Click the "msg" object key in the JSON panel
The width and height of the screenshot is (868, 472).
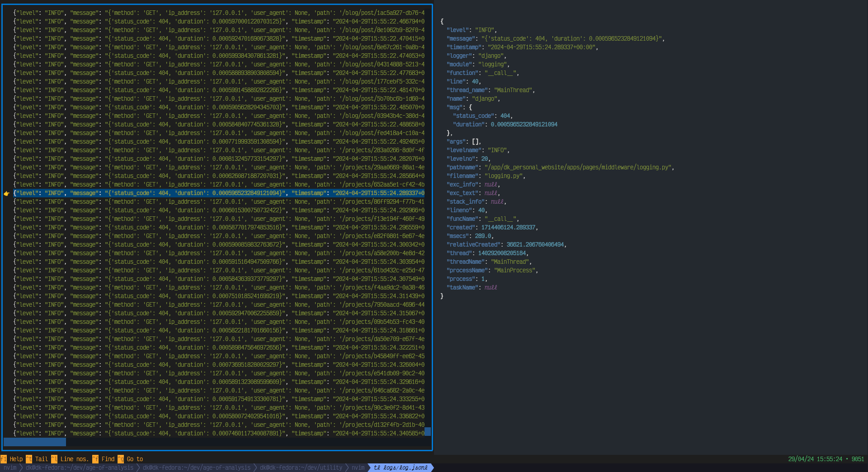click(455, 107)
